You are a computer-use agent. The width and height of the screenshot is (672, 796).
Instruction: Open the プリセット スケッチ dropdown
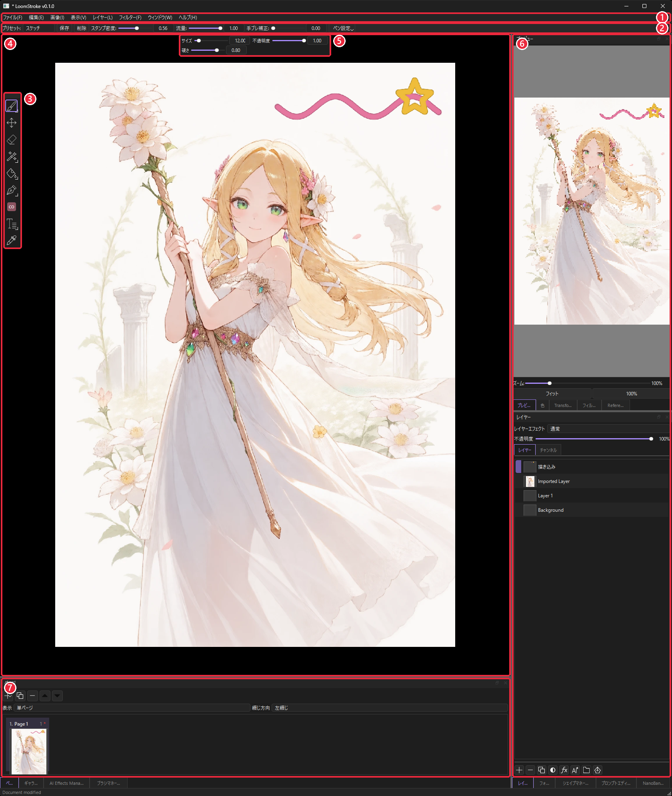(39, 28)
